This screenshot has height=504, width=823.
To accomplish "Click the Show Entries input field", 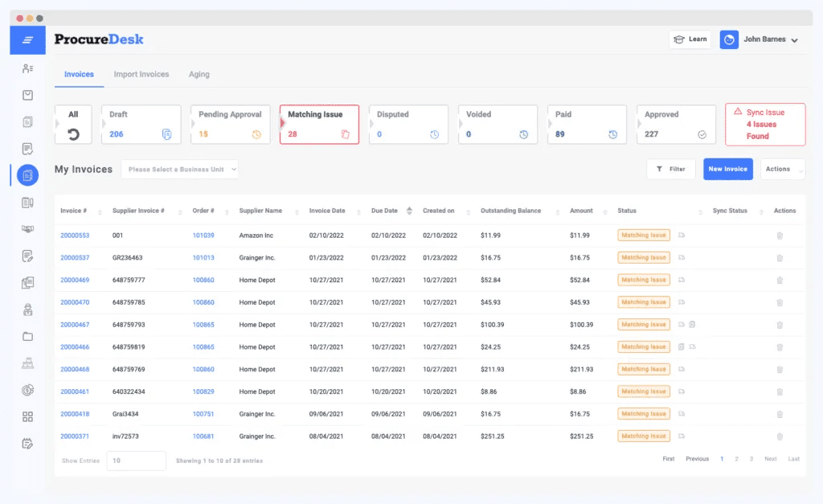I will 136,461.
